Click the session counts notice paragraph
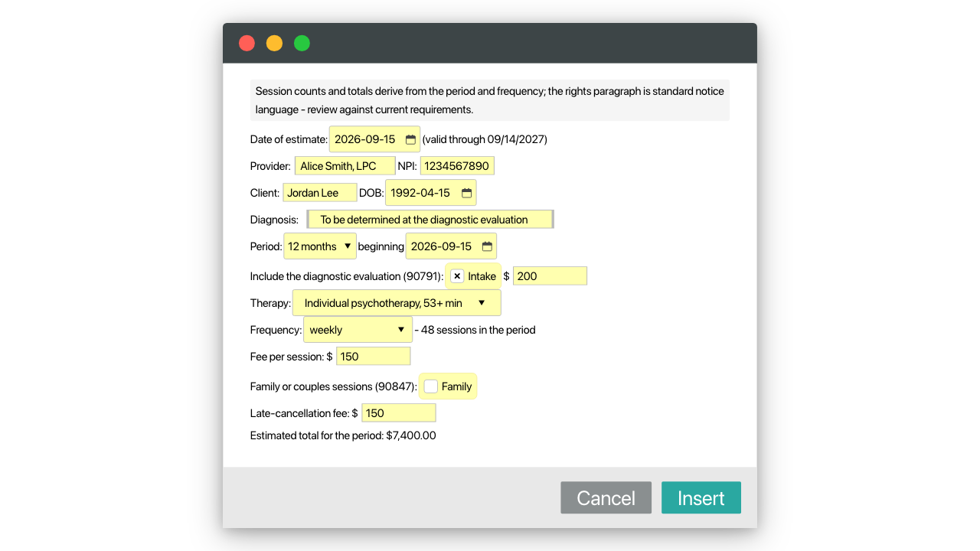The image size is (980, 551). (490, 100)
